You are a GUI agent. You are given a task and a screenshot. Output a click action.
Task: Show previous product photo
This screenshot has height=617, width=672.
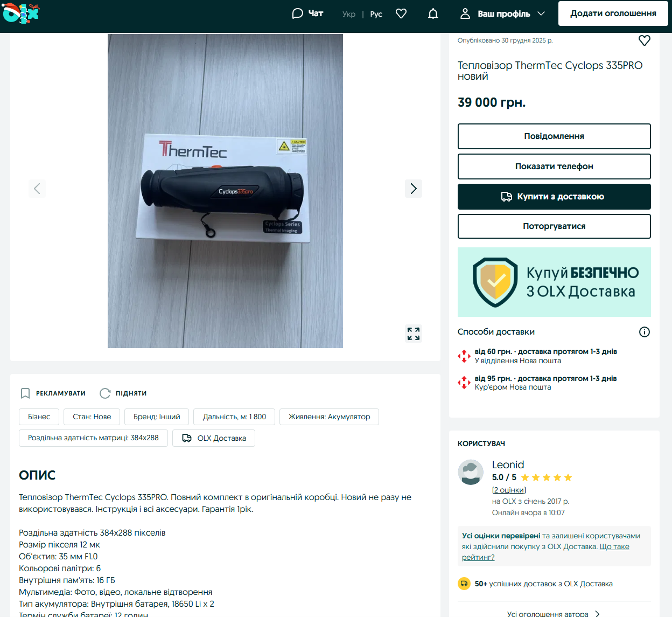pos(37,189)
